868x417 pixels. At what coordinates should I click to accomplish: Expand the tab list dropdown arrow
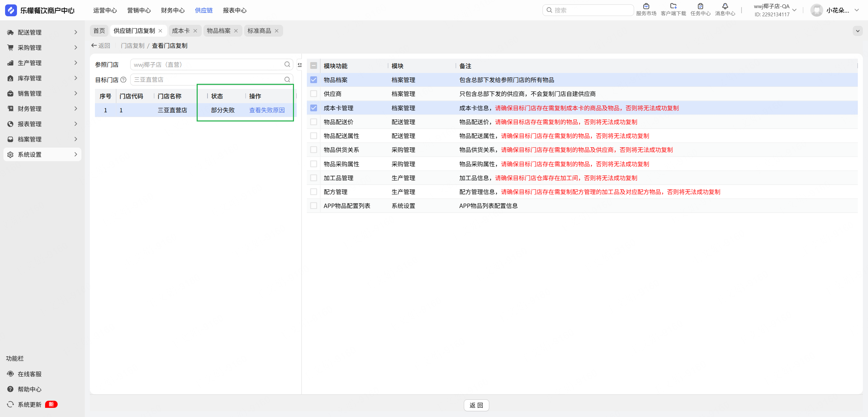pos(857,31)
